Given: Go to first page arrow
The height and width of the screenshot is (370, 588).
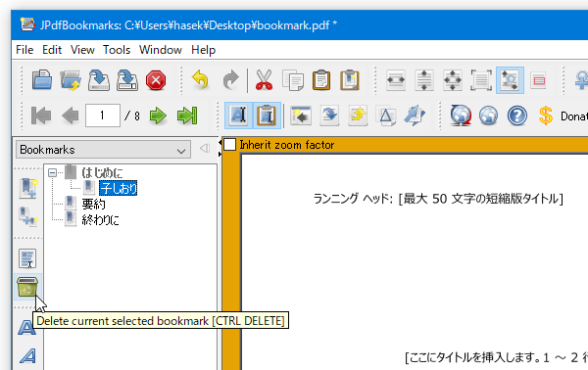Looking at the screenshot, I should (41, 116).
